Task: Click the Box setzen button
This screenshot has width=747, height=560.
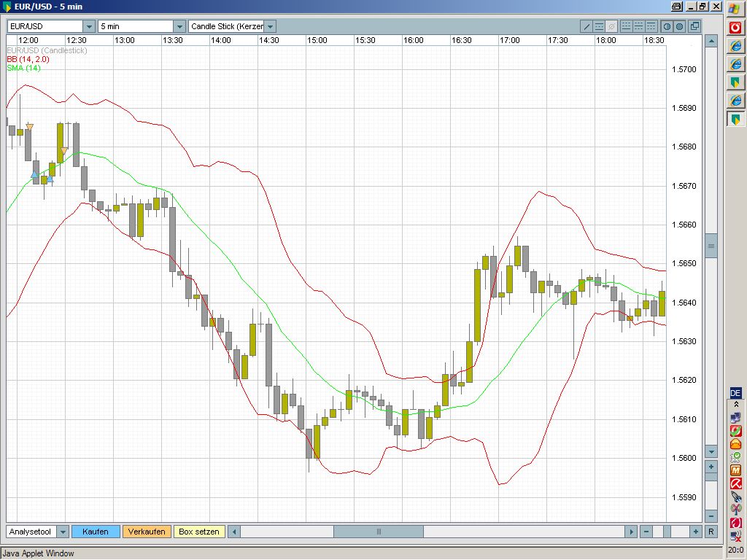Action: (x=199, y=532)
